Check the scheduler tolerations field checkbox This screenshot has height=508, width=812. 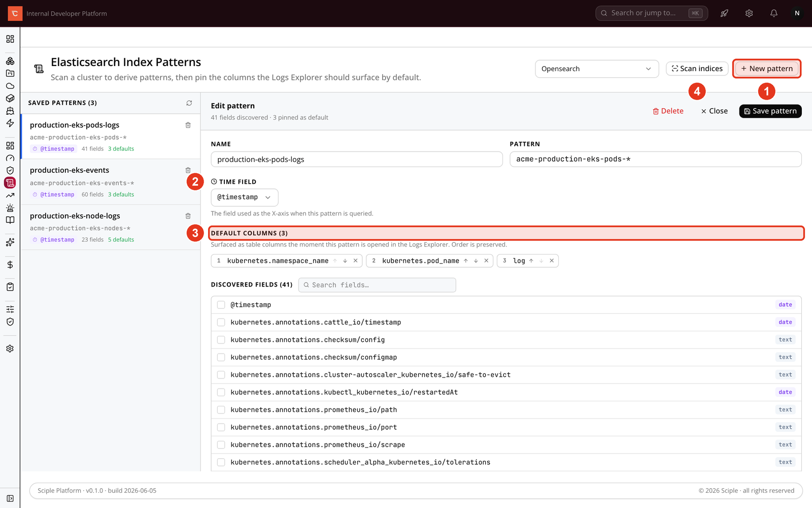point(221,462)
